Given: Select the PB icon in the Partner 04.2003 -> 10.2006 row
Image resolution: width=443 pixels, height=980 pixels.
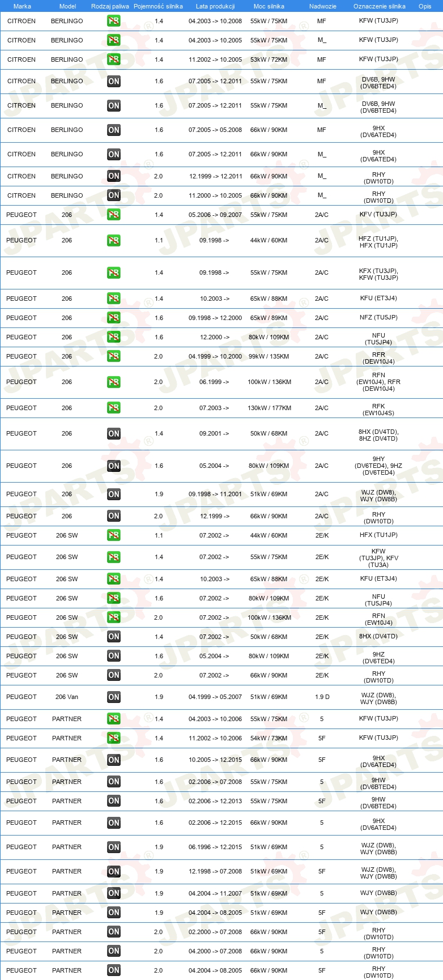Looking at the screenshot, I should pos(114,719).
